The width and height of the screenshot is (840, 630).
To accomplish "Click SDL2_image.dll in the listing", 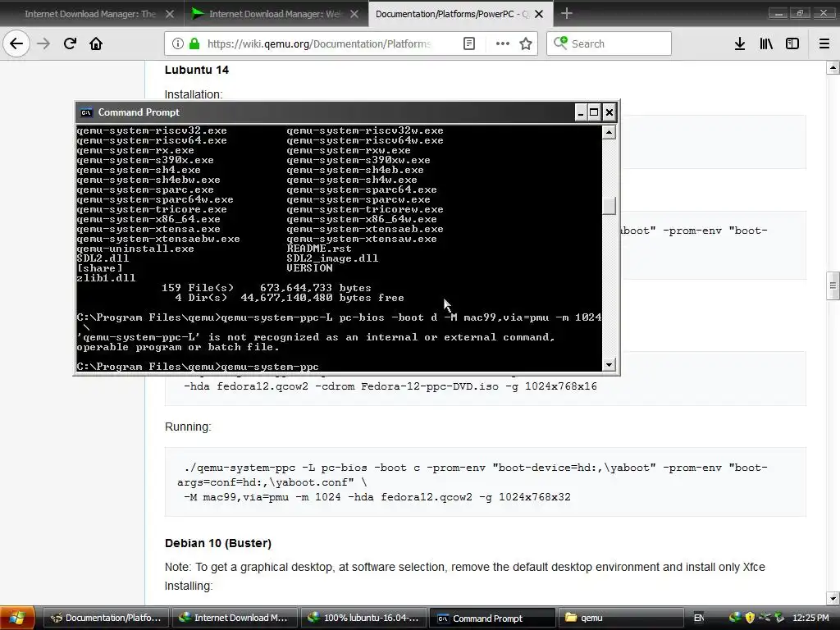I will tap(332, 258).
